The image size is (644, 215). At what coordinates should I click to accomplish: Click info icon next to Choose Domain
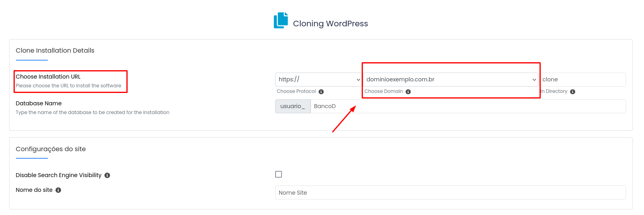pyautogui.click(x=408, y=92)
